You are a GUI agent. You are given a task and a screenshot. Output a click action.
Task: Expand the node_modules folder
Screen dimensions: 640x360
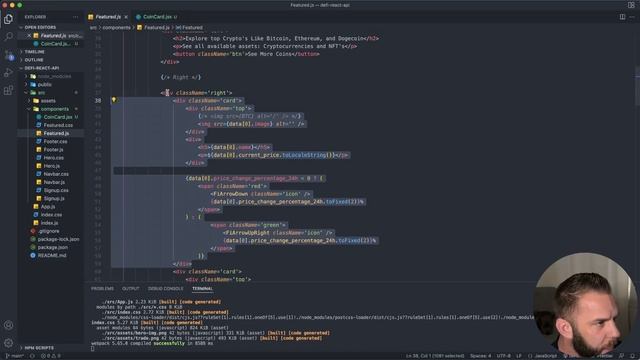click(51, 76)
